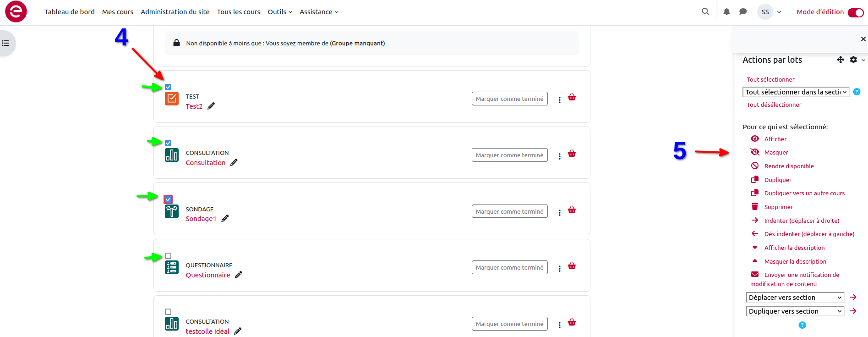Open the Dupliquer vers section dropdown

pos(795,311)
